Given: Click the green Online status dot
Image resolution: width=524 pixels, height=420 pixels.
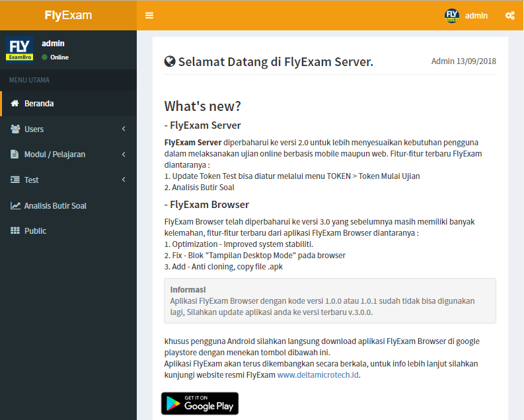Looking at the screenshot, I should [44, 57].
